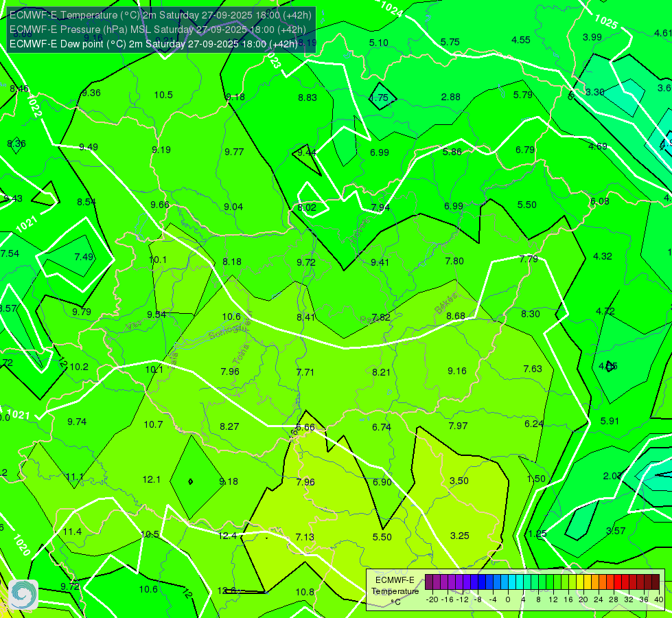672x618 pixels.
Task: Click the 1022 isobar label
Action: (34, 106)
